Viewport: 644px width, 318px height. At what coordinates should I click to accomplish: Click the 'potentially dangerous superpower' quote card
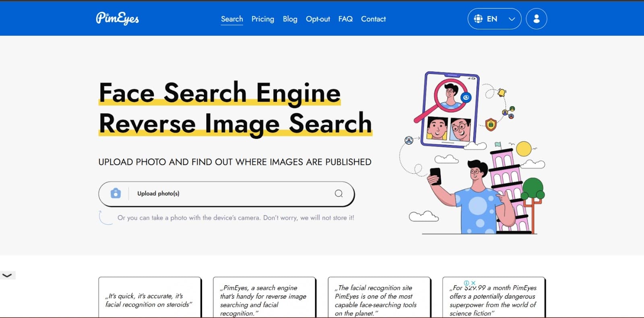[x=493, y=297]
